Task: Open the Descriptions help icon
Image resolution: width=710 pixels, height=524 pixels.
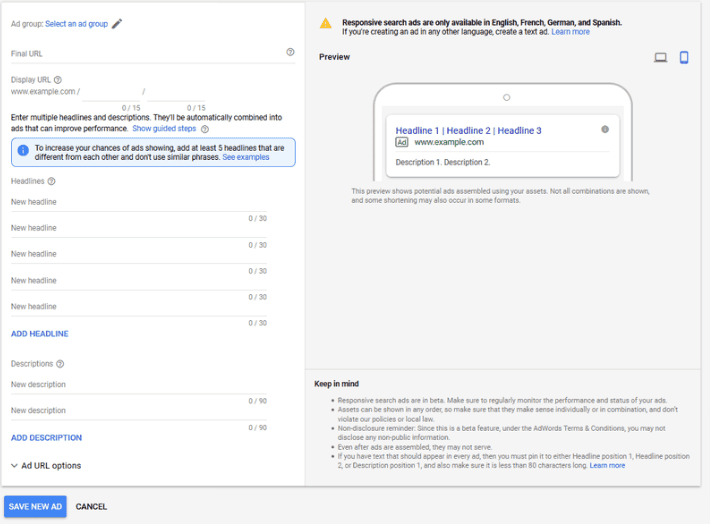Action: [x=60, y=364]
